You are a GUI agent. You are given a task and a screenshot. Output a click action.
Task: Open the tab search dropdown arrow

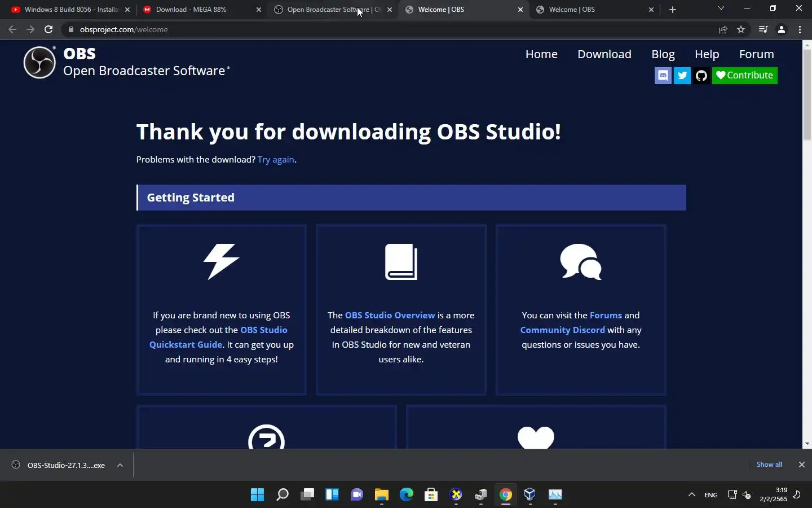[721, 8]
